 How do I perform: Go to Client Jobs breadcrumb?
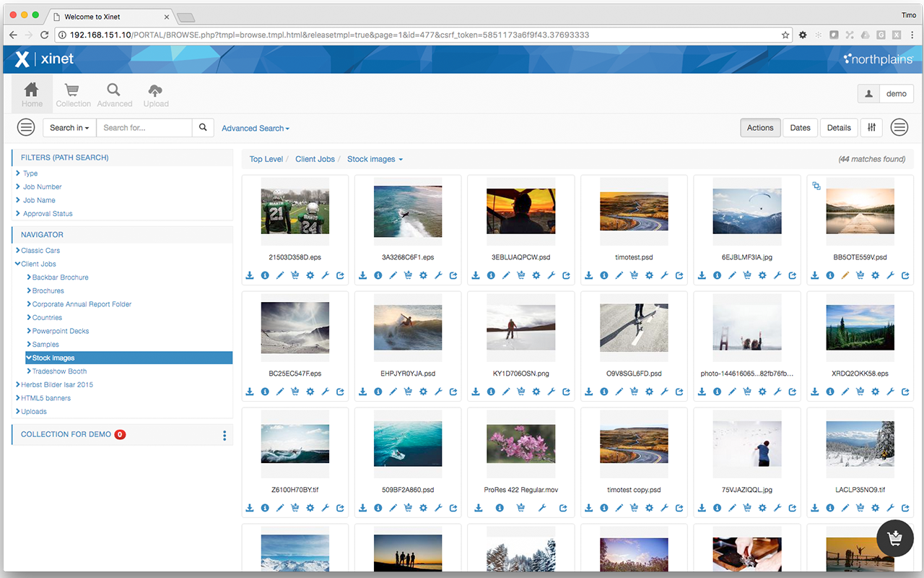(315, 159)
